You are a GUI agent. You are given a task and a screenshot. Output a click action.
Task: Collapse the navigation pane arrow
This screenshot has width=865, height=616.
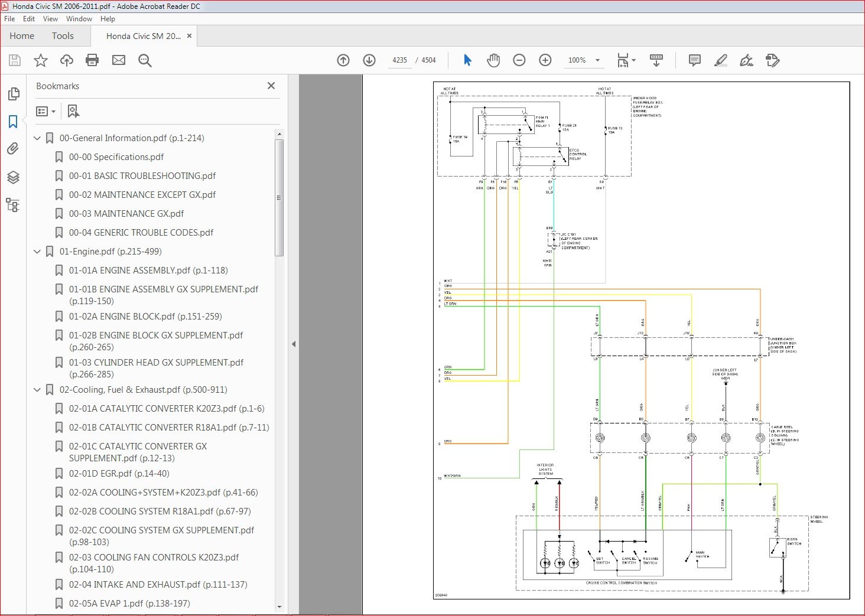pyautogui.click(x=294, y=344)
